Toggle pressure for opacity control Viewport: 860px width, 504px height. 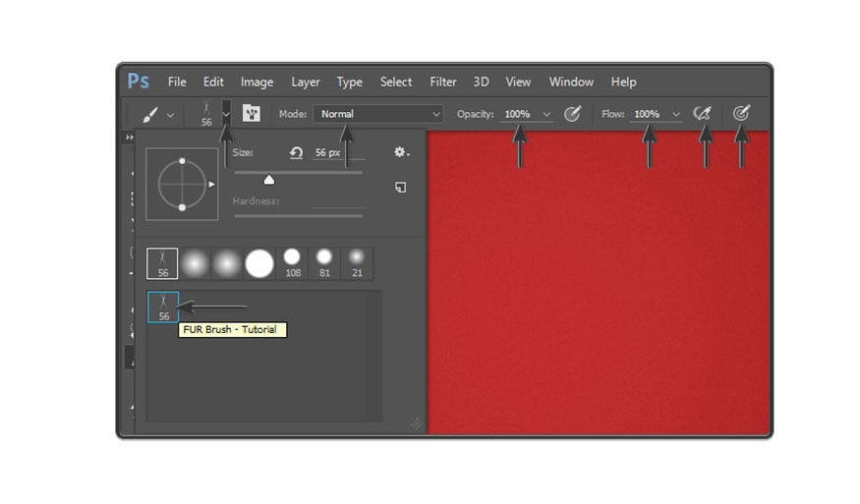pos(573,114)
